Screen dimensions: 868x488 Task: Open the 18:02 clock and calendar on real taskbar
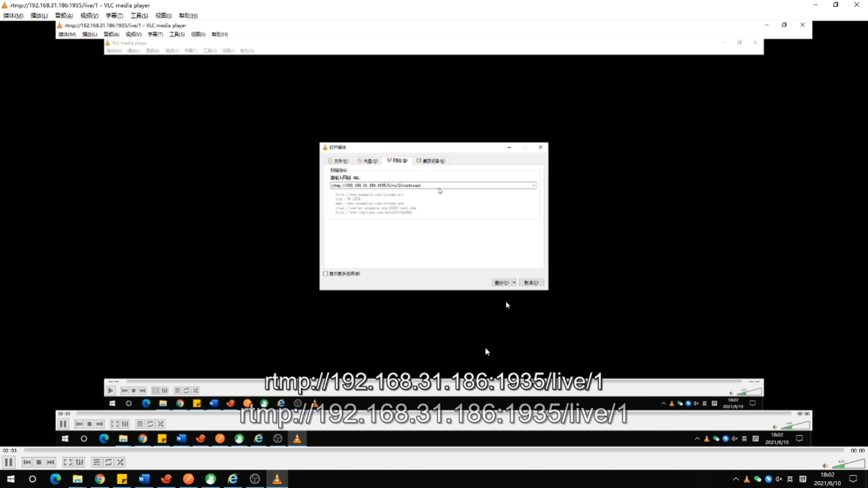click(x=828, y=479)
